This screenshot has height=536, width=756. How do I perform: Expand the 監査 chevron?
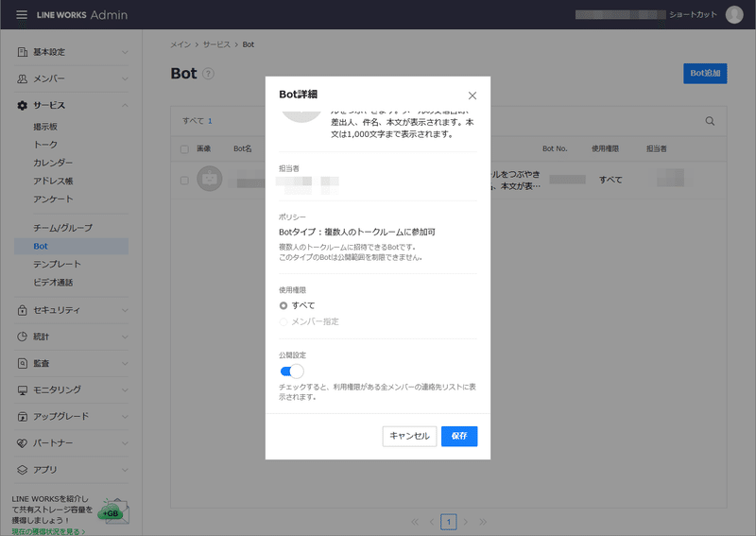coord(125,363)
